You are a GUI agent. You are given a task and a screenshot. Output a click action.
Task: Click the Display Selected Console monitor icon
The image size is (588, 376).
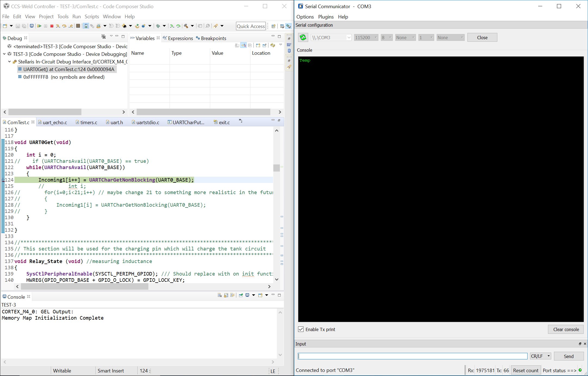[x=247, y=295]
